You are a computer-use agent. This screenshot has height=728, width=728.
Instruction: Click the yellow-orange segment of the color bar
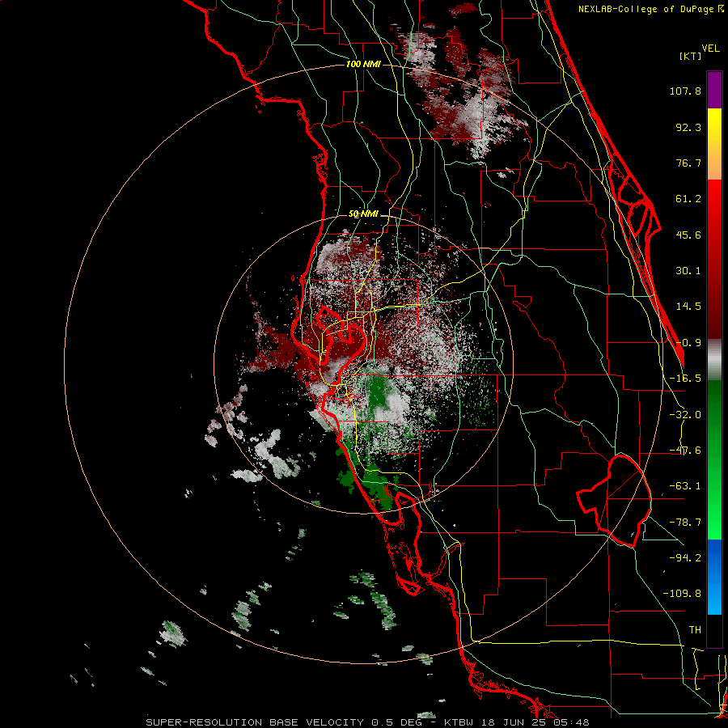(714, 144)
